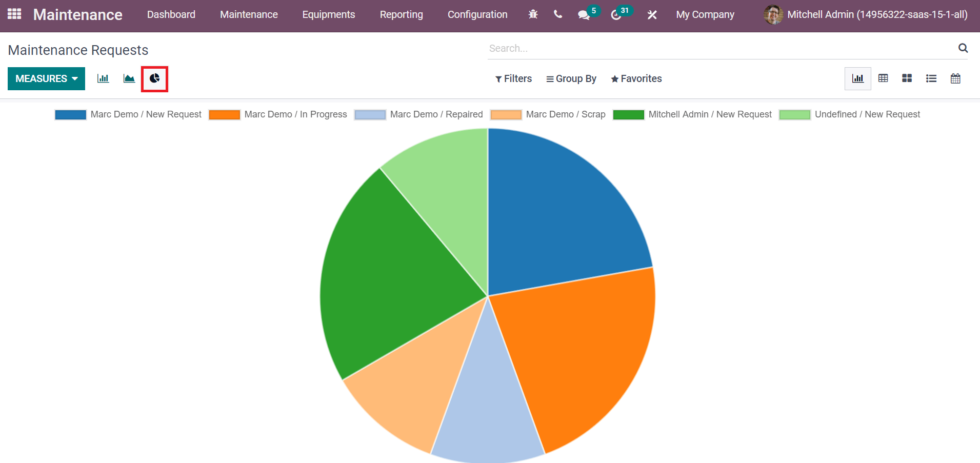The width and height of the screenshot is (980, 463).
Task: Switch to list view
Action: click(931, 78)
